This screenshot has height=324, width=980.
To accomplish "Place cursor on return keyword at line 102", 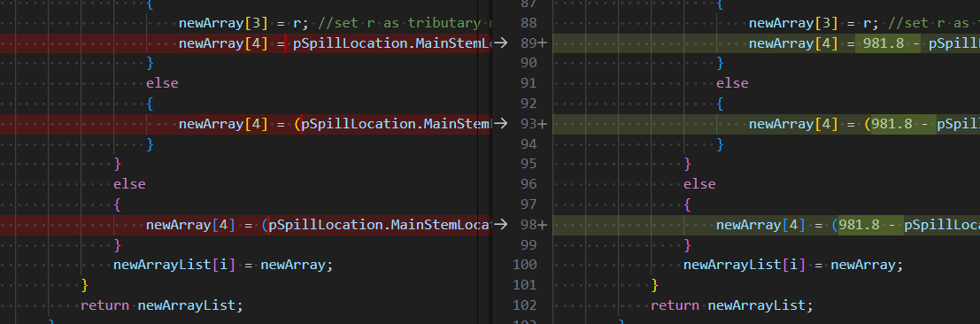I will click(675, 305).
